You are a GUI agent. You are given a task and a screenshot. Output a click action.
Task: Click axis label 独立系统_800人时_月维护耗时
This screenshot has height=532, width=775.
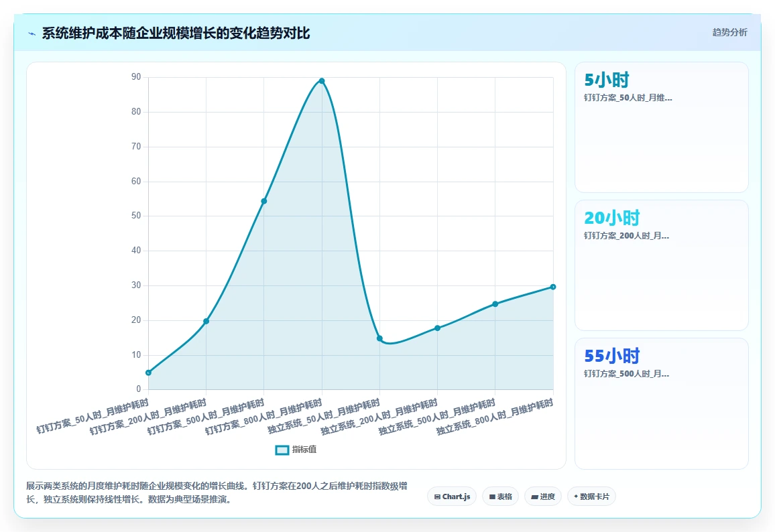(495, 417)
